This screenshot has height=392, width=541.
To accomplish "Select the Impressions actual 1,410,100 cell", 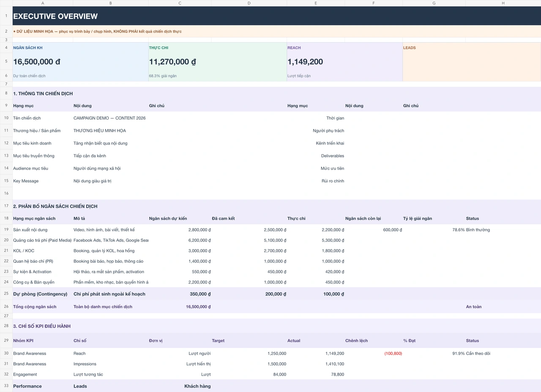I will [x=316, y=364].
